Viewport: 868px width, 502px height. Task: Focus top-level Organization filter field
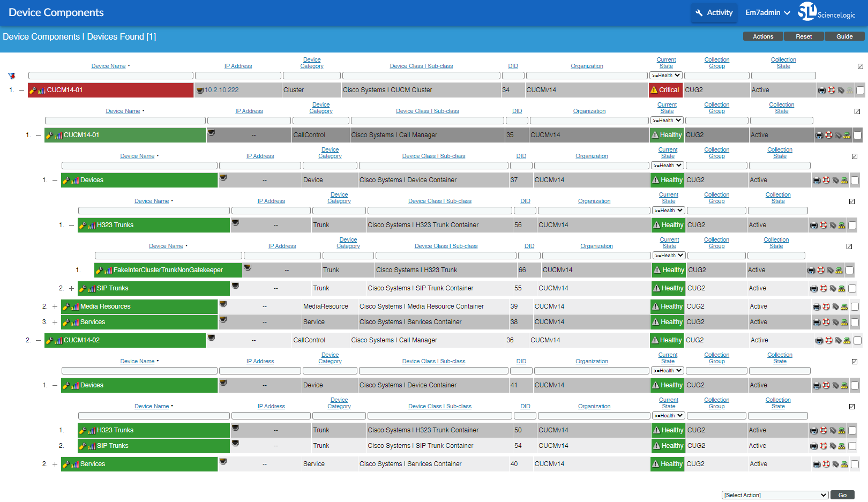point(587,76)
